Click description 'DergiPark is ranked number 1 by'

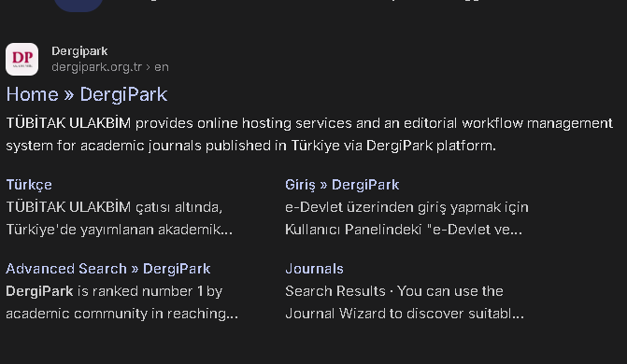[114, 291]
